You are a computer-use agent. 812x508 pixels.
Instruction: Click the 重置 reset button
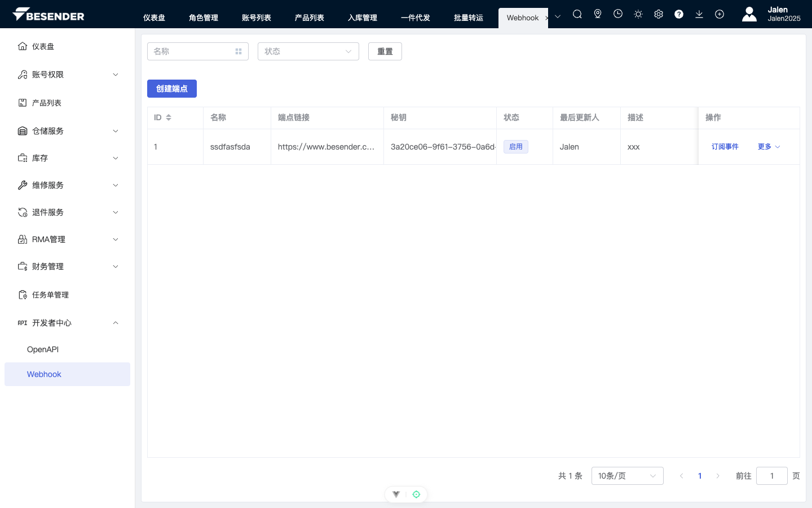pos(385,51)
